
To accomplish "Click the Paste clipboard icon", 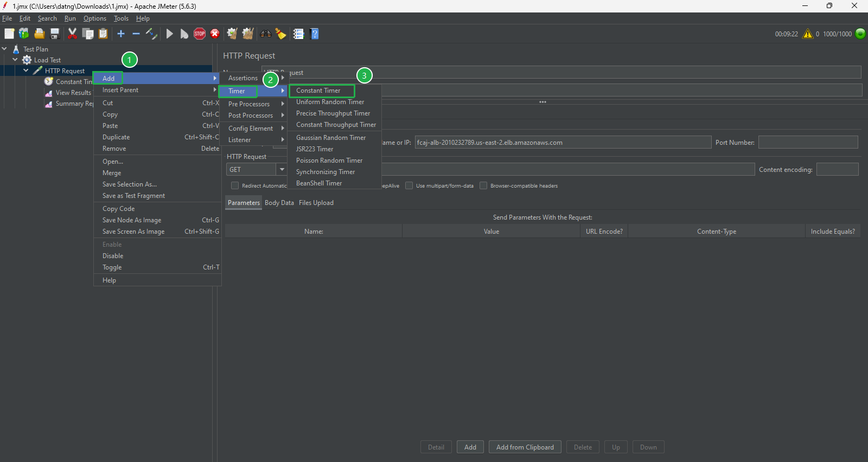I will click(x=103, y=34).
